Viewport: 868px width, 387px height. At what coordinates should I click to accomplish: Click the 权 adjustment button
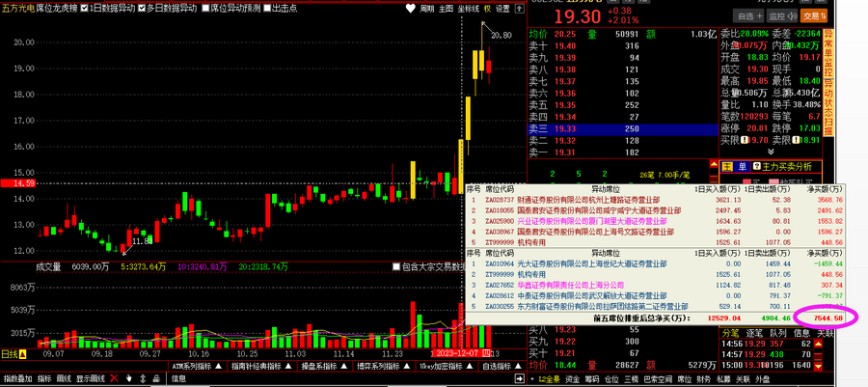pyautogui.click(x=487, y=9)
